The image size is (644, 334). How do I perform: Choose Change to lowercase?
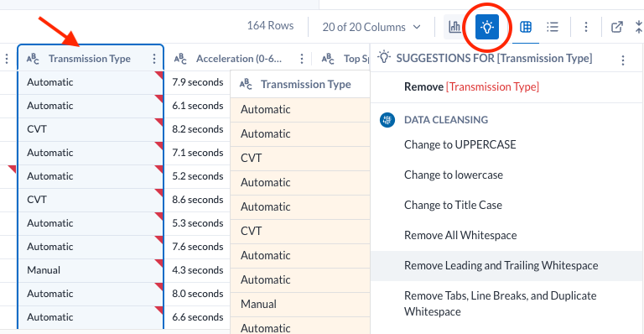(x=454, y=175)
